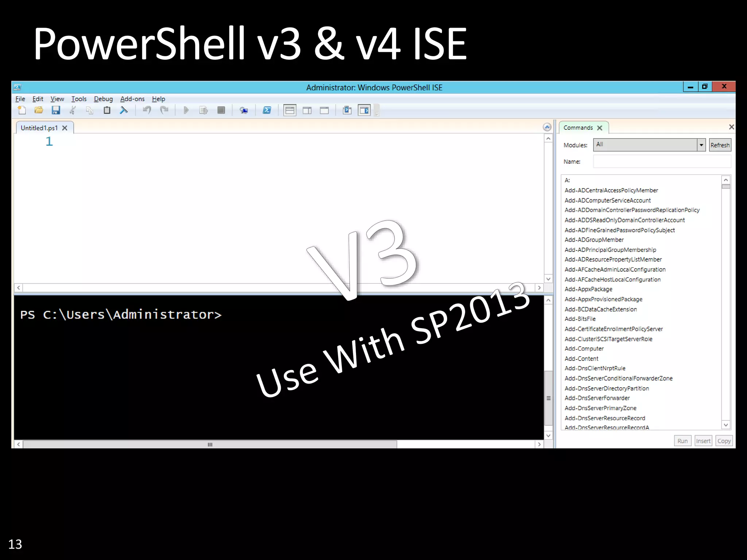
Task: Click the Redo arrow icon
Action: pyautogui.click(x=165, y=110)
